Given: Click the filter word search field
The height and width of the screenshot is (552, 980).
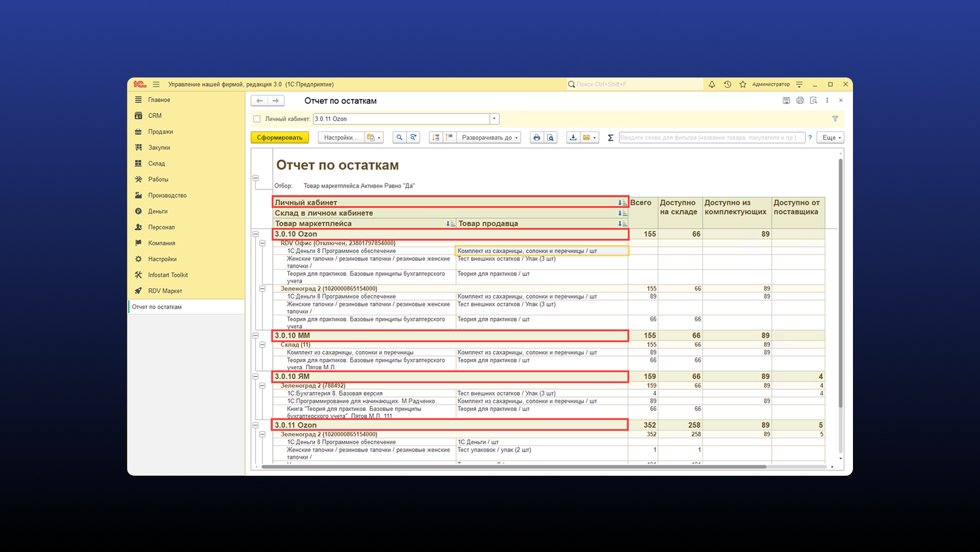Looking at the screenshot, I should (x=711, y=138).
